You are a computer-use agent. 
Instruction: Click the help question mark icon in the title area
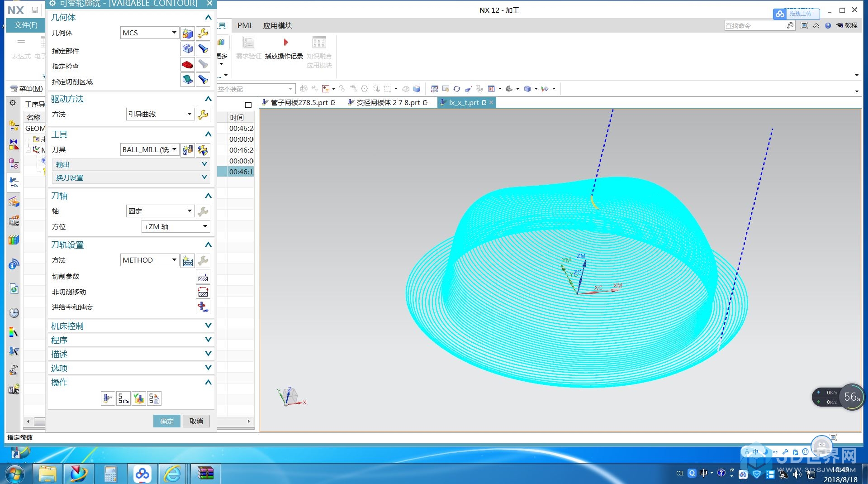coord(828,26)
